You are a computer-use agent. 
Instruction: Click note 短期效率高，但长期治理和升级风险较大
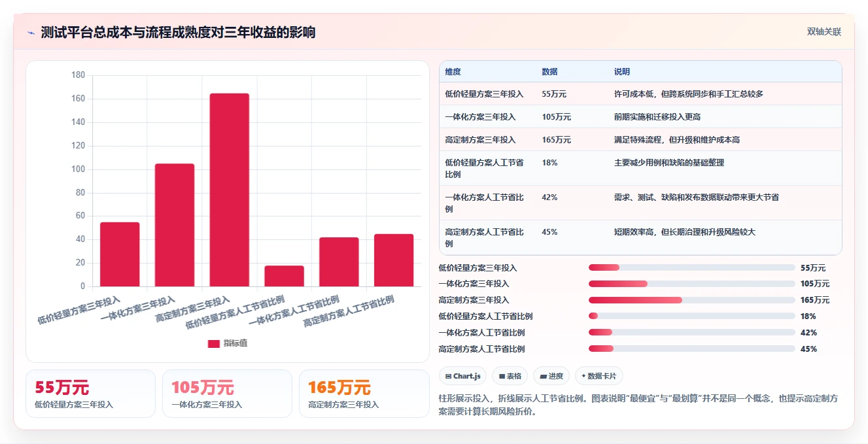pyautogui.click(x=684, y=232)
